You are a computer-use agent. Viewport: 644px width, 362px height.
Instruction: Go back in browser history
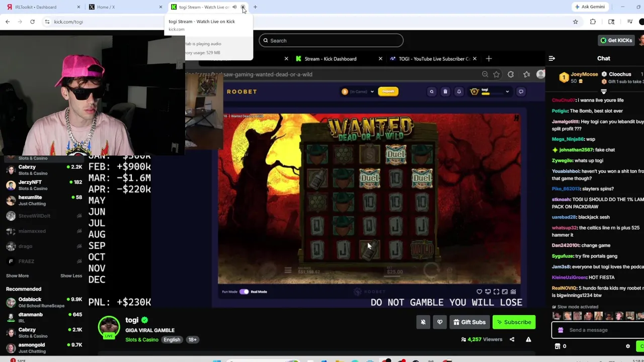[8, 22]
